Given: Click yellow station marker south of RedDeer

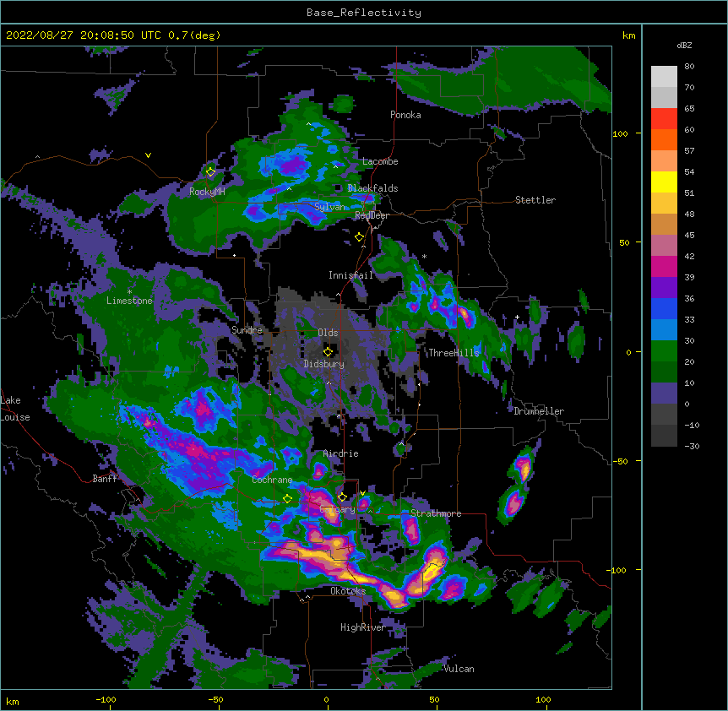Looking at the screenshot, I should (x=360, y=237).
